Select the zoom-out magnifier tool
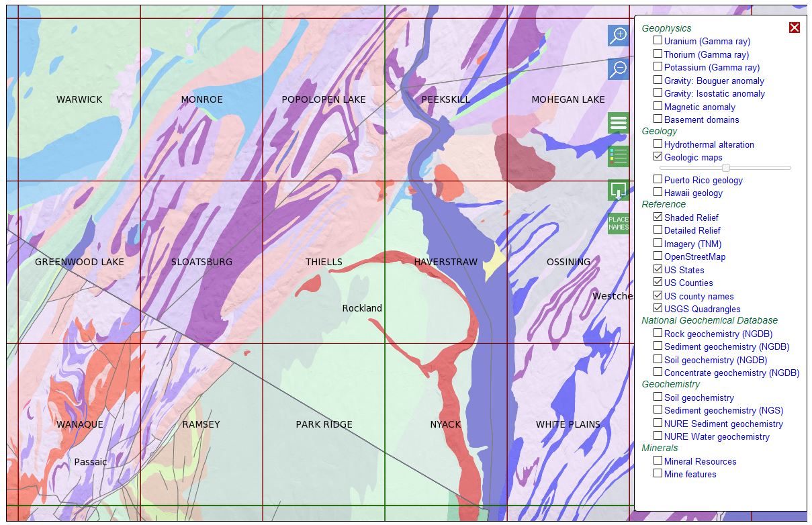 tap(618, 70)
